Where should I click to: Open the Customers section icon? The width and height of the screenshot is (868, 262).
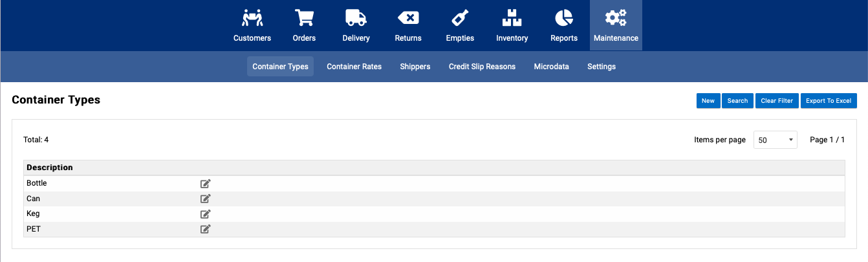(252, 17)
